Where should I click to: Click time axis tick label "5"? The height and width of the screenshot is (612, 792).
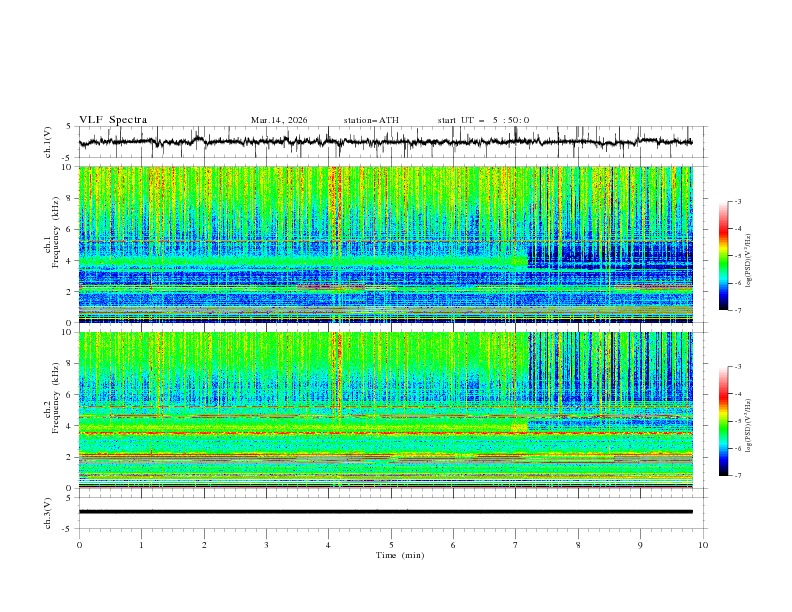[391, 545]
